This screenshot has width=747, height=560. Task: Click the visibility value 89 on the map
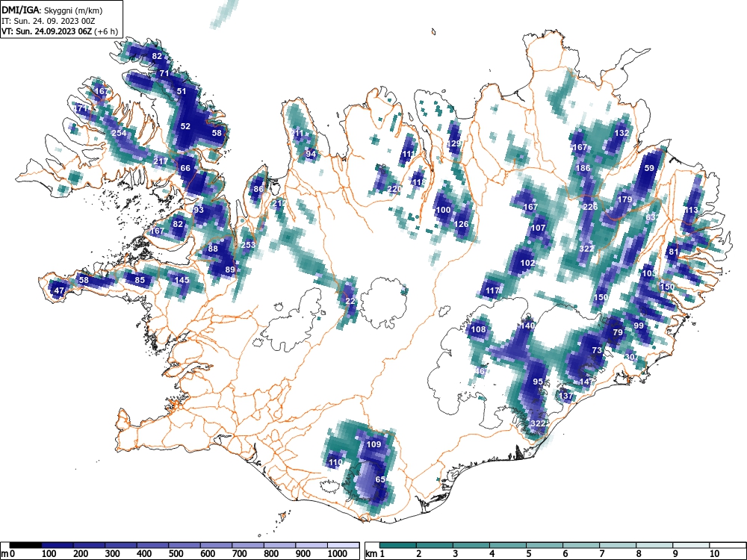[x=230, y=270]
